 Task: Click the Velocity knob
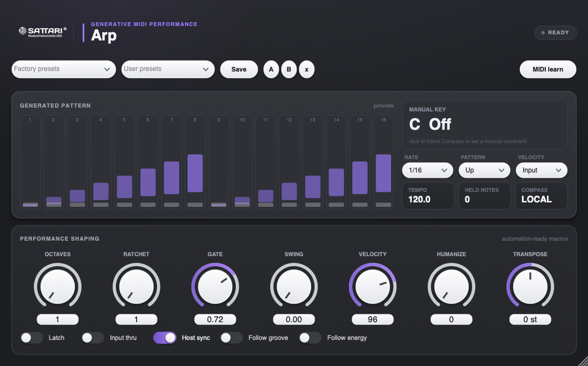[373, 287]
